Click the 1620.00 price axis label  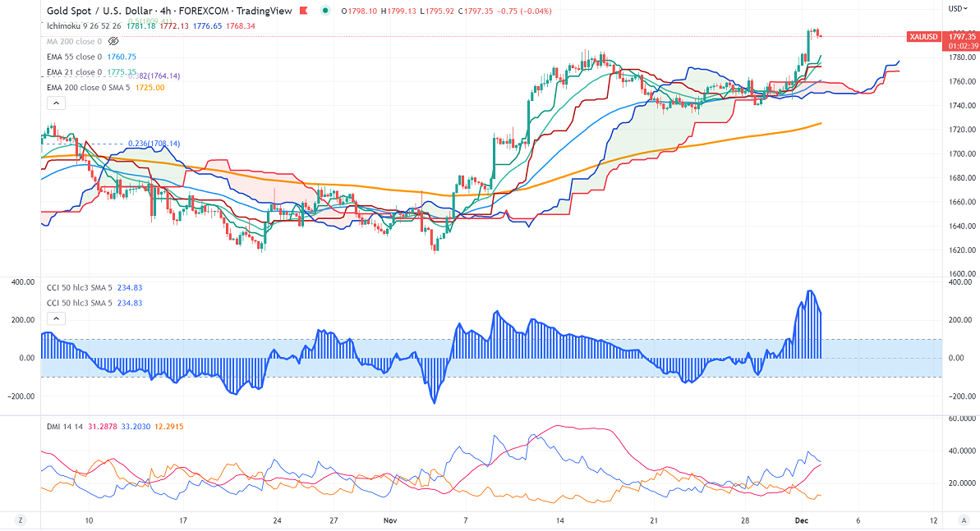coord(962,250)
